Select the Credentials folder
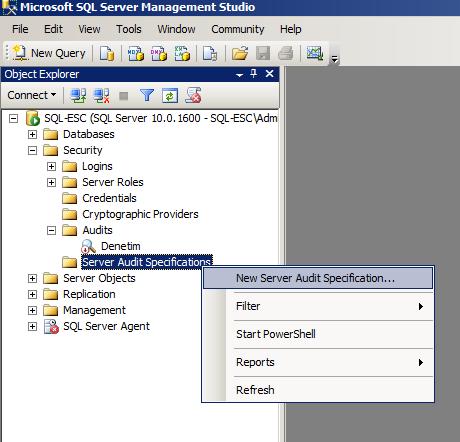 coord(109,198)
